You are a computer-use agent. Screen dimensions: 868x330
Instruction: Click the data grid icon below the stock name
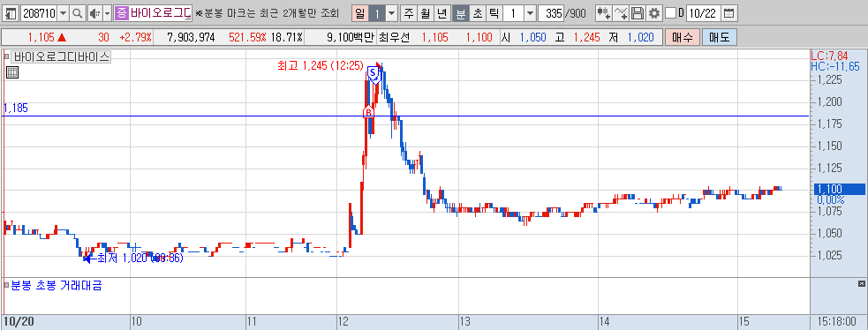click(12, 71)
